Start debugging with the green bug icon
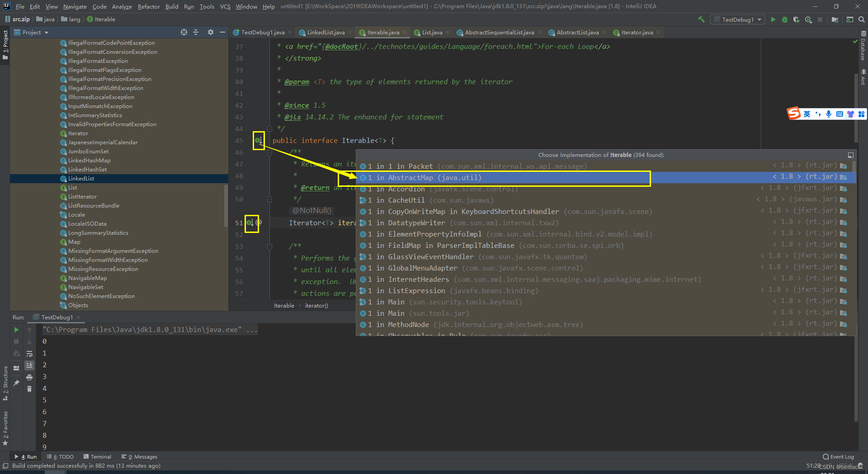This screenshot has width=868, height=474. click(x=785, y=19)
